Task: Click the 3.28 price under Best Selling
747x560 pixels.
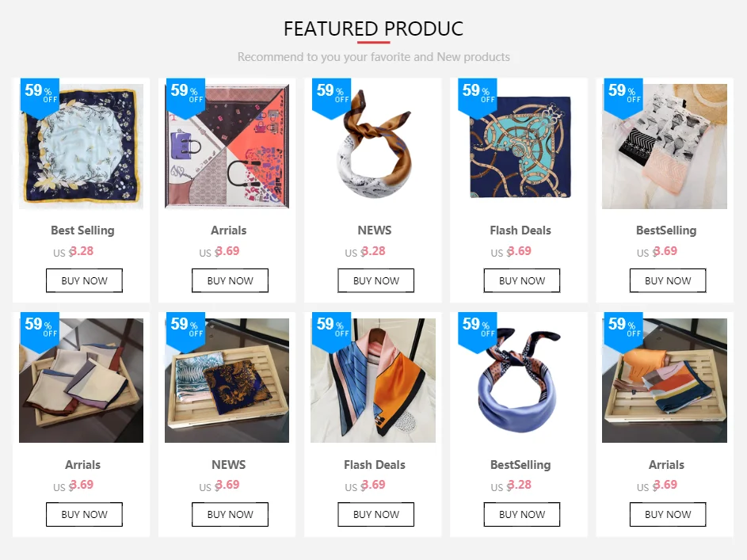Action: pyautogui.click(x=81, y=251)
